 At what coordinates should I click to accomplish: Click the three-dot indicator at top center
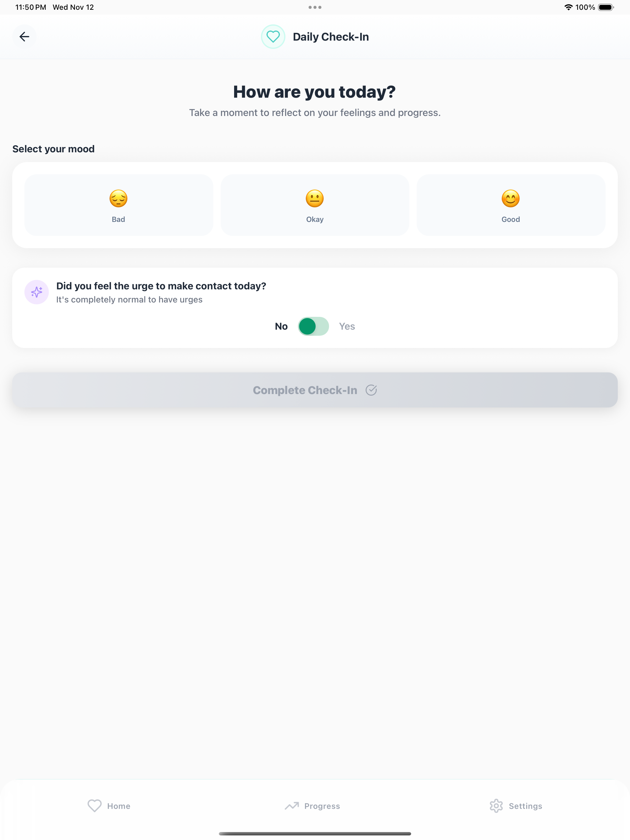coord(315,7)
